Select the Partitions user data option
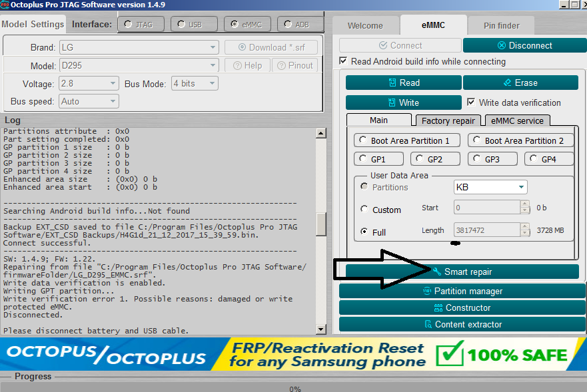The height and width of the screenshot is (392, 587). pos(364,186)
